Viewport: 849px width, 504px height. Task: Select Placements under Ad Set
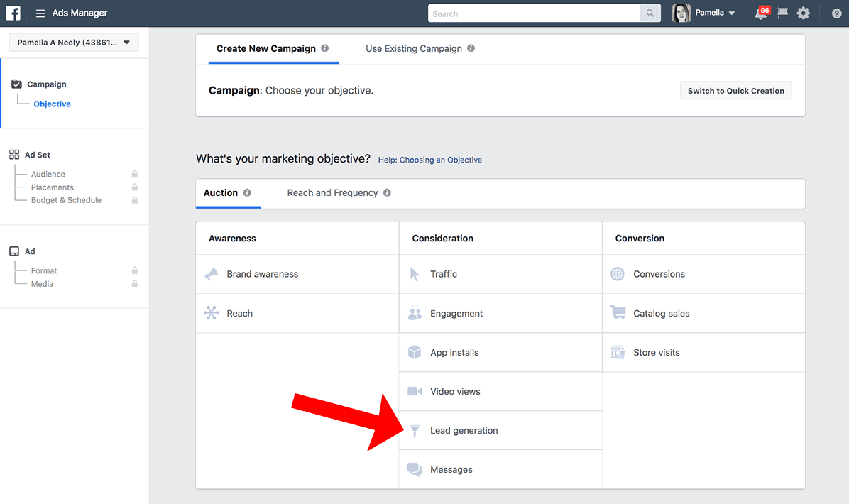[53, 187]
